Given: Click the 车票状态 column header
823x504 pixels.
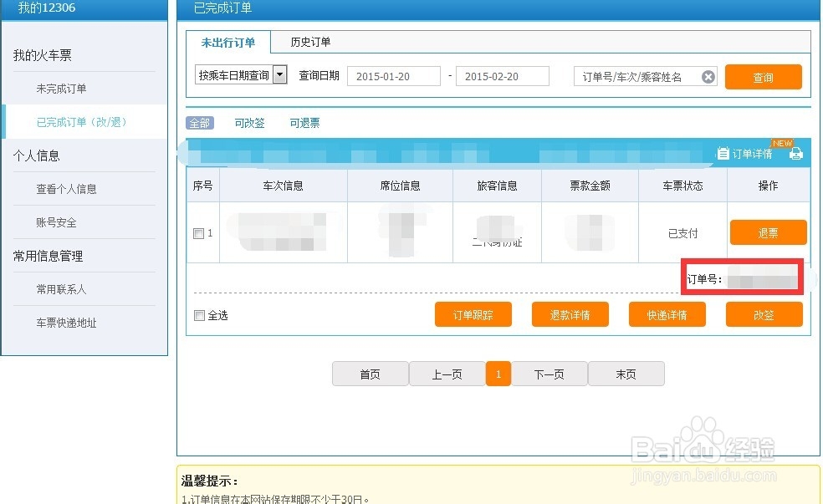Looking at the screenshot, I should [682, 186].
